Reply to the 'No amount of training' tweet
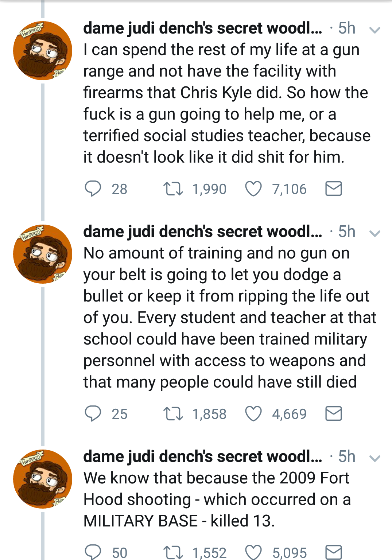This screenshot has height=560, width=392. [x=93, y=414]
